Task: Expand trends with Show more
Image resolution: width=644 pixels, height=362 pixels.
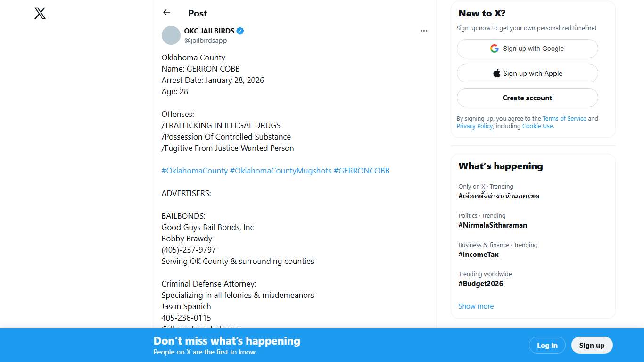Action: [x=476, y=306]
